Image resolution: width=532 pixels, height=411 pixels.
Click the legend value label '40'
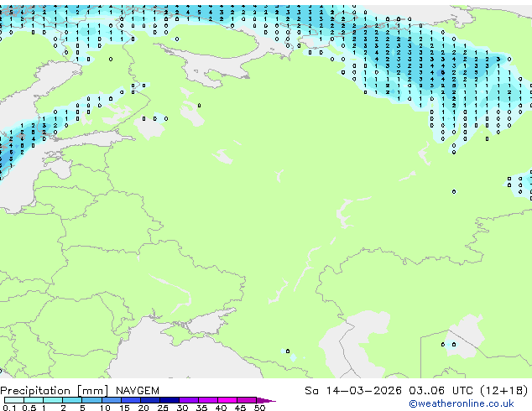click(221, 408)
